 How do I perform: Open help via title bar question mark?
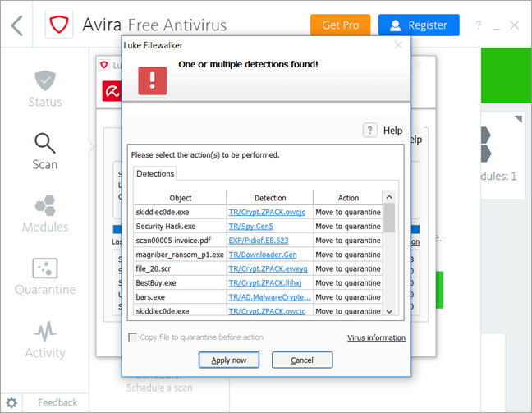click(x=479, y=25)
